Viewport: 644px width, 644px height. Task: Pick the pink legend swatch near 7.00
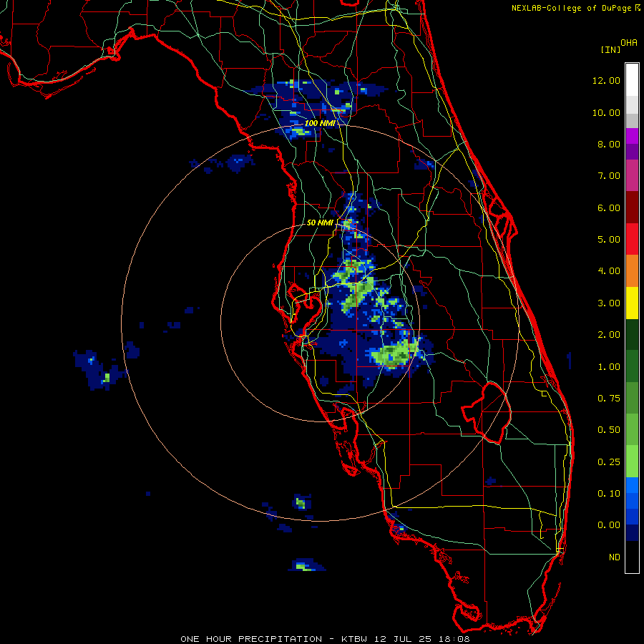click(x=632, y=176)
